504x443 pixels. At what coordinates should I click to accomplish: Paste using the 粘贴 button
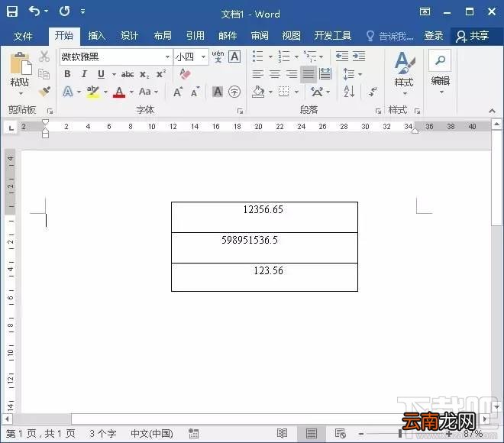(20, 74)
